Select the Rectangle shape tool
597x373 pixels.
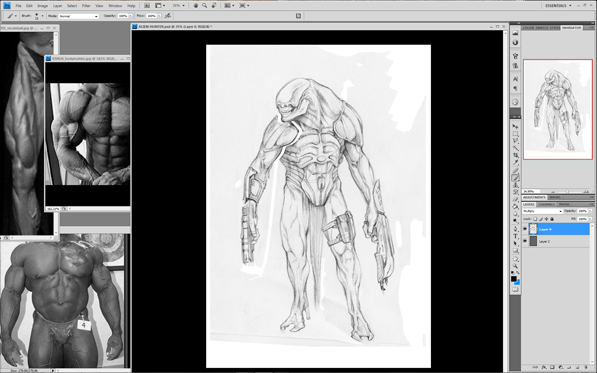point(515,251)
